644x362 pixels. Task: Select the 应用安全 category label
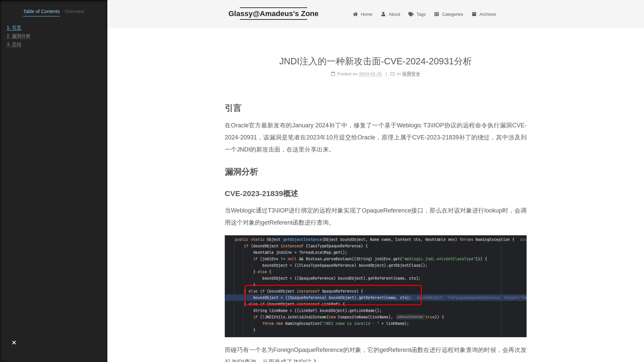point(411,74)
